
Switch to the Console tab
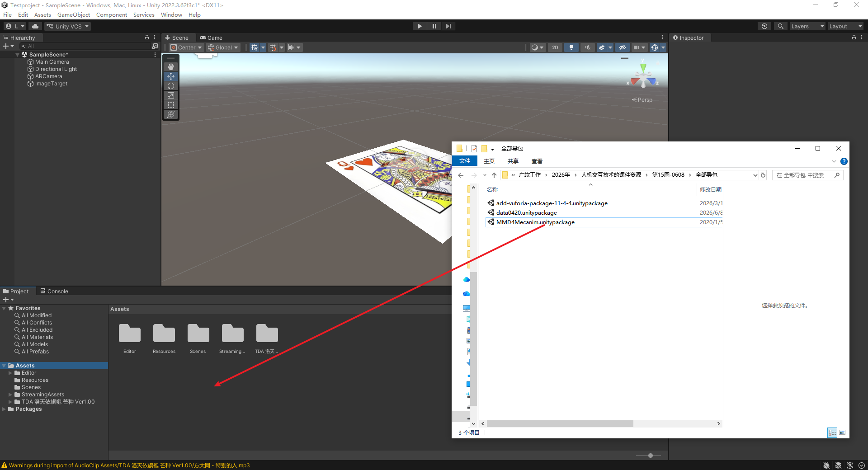click(54, 291)
